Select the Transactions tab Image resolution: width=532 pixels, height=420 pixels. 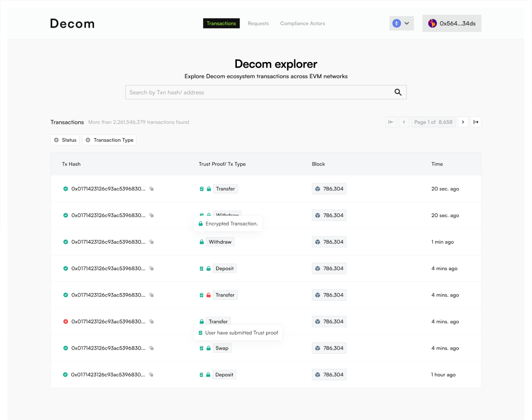tap(221, 23)
